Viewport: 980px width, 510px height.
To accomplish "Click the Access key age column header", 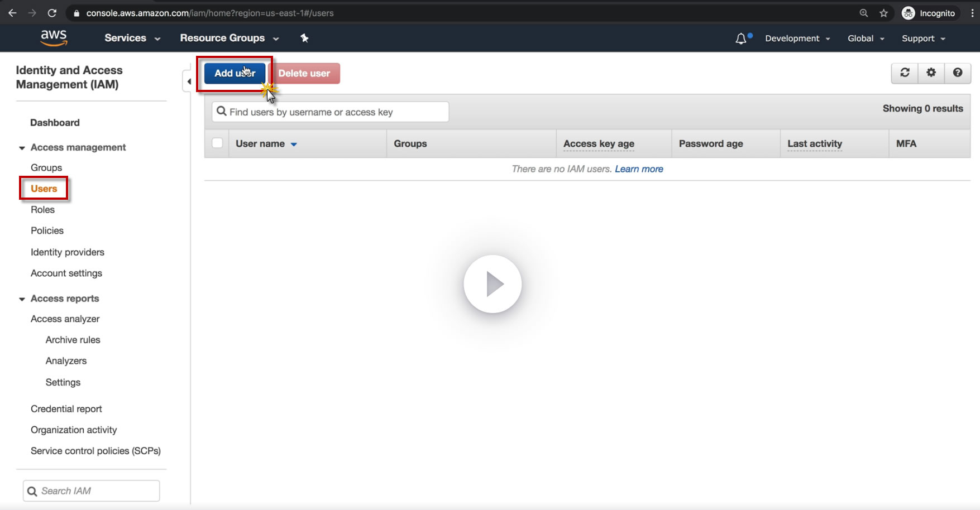I will click(599, 144).
